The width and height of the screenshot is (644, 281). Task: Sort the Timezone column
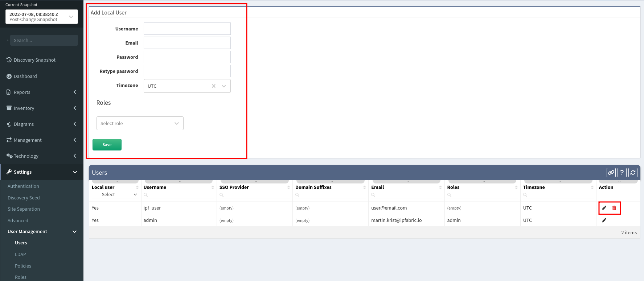[x=592, y=187]
